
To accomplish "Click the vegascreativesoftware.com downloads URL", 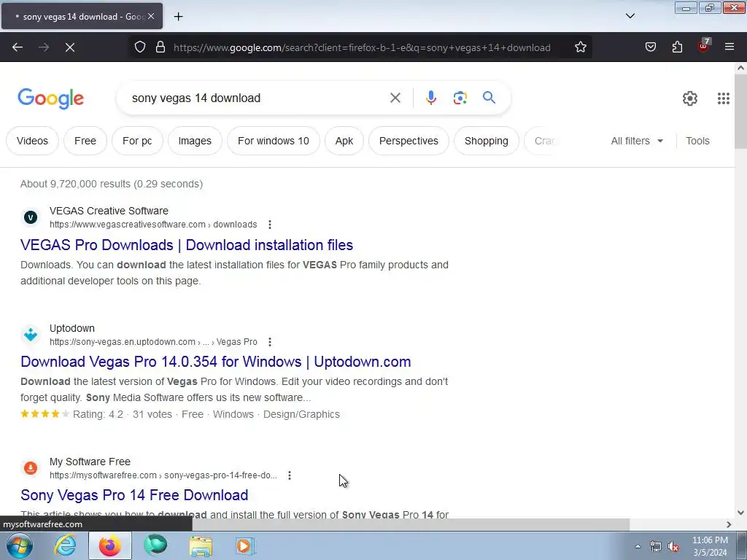I will 153,225.
